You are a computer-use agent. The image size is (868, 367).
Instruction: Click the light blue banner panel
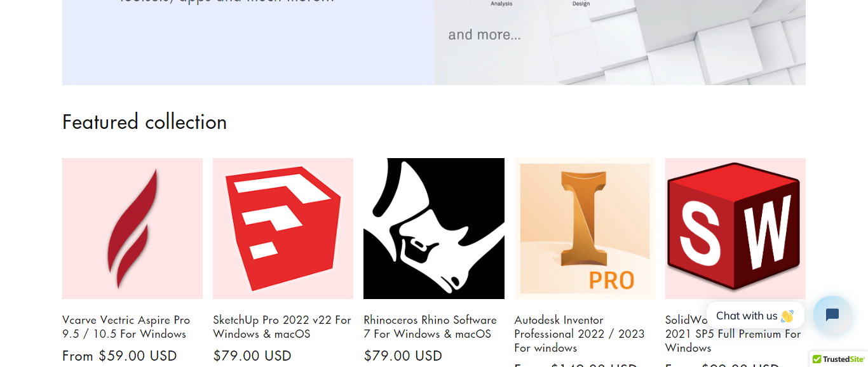click(x=248, y=43)
